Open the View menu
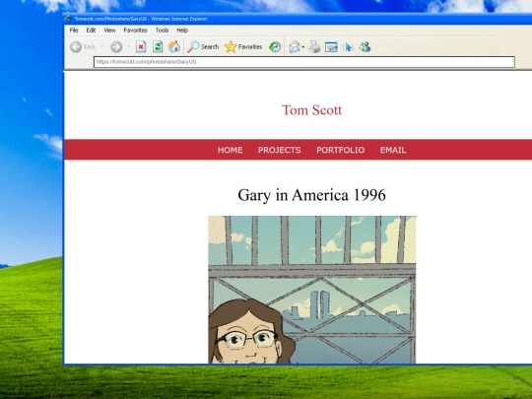The image size is (532, 399). click(x=110, y=31)
